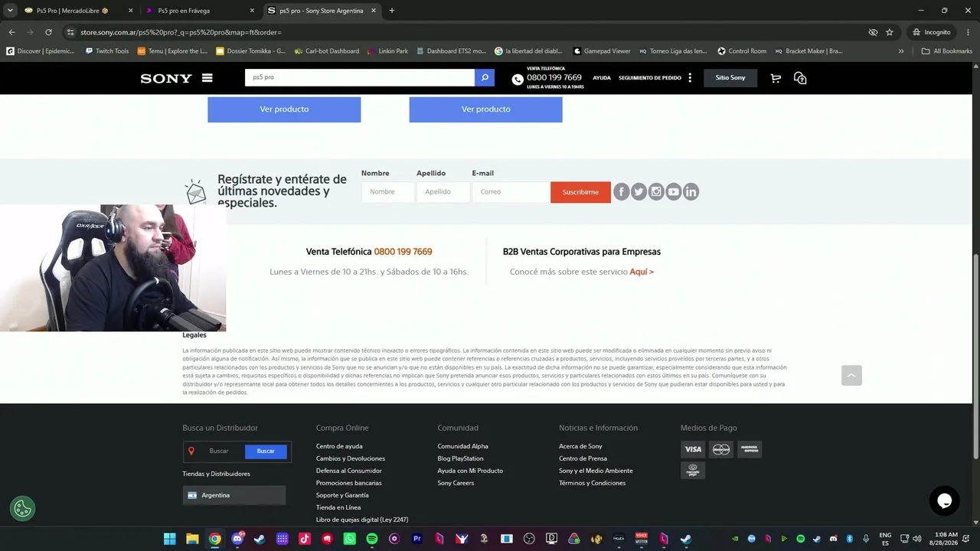Open the Twitch Tools bookmark
The image size is (980, 551).
click(106, 51)
